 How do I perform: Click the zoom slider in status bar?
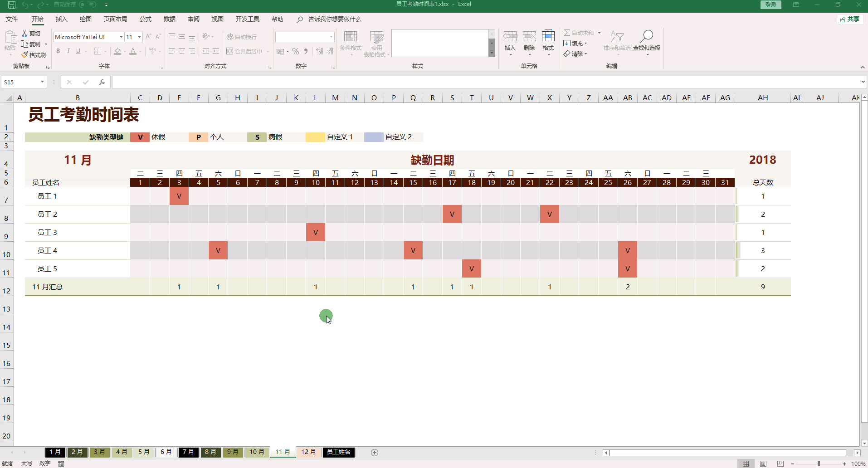[819, 463]
